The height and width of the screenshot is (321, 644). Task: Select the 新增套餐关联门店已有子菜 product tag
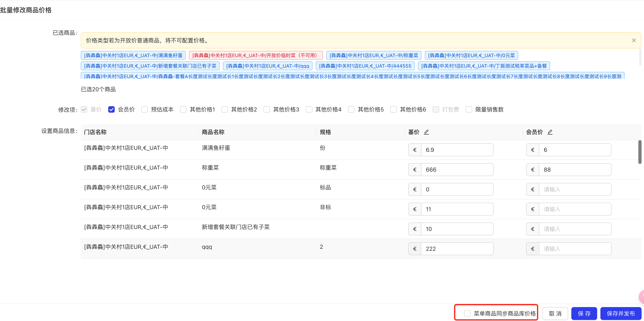point(150,66)
